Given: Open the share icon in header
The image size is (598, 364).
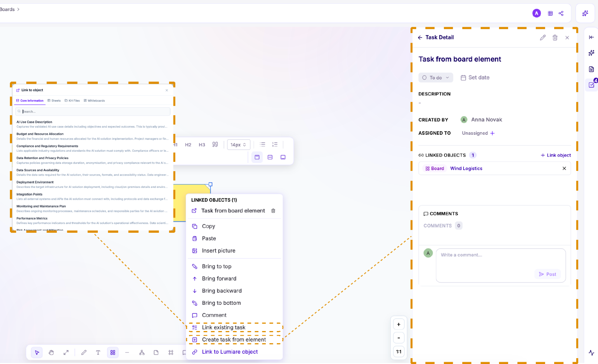Looking at the screenshot, I should (x=561, y=13).
